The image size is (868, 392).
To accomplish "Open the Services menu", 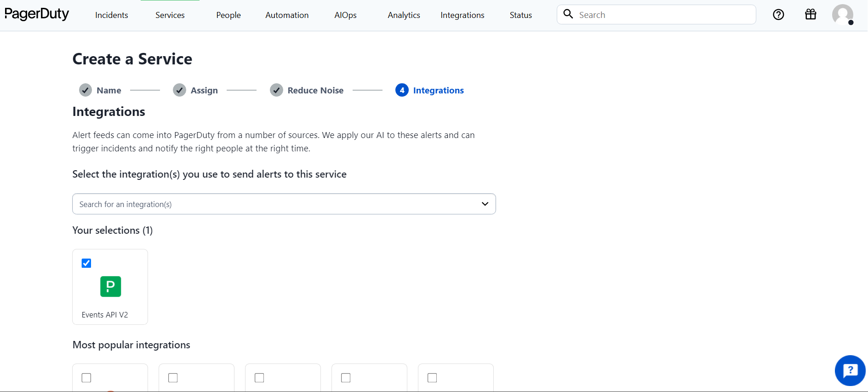I will tap(170, 15).
